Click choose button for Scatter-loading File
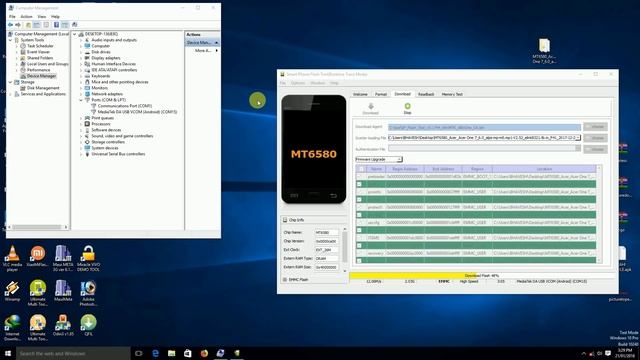This screenshot has width=640, height=360. click(596, 138)
